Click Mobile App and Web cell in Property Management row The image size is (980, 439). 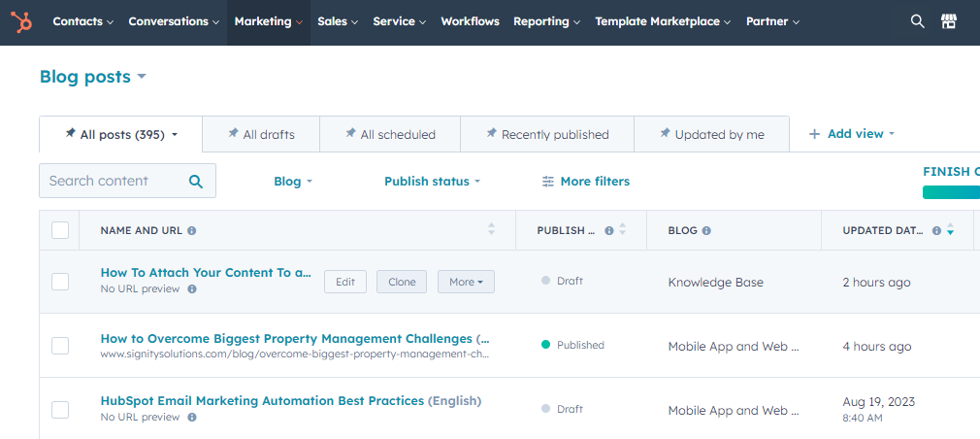[734, 347]
